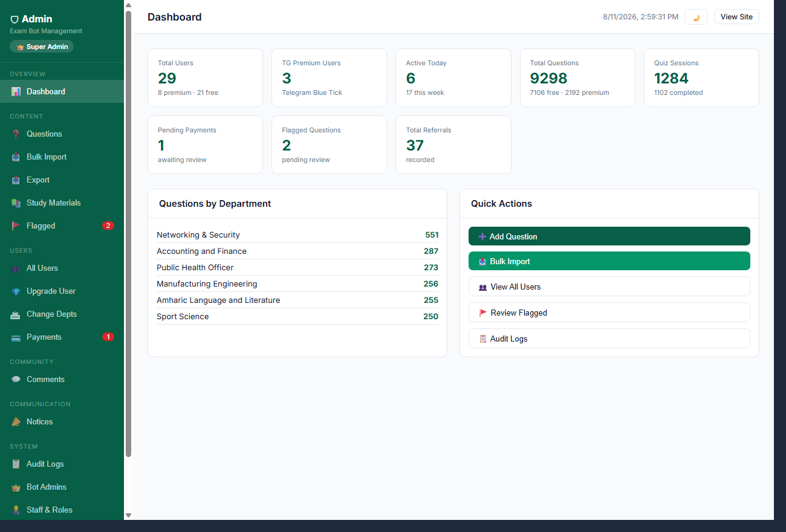This screenshot has height=532, width=786.
Task: Click the Add Question button
Action: click(x=609, y=236)
